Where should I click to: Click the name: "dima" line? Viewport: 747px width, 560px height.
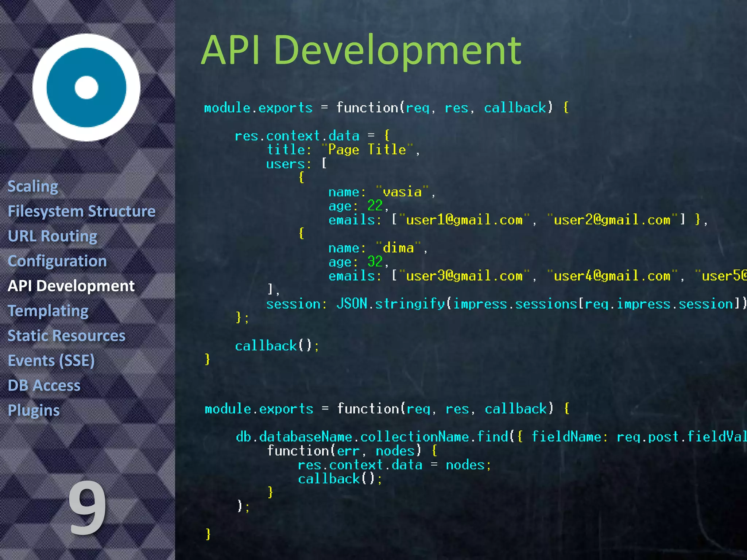tap(378, 248)
